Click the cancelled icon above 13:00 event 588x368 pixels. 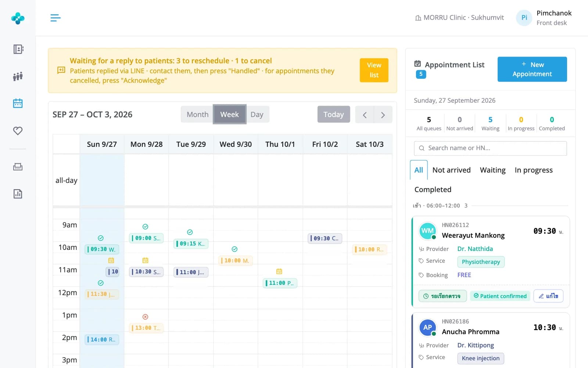(145, 317)
